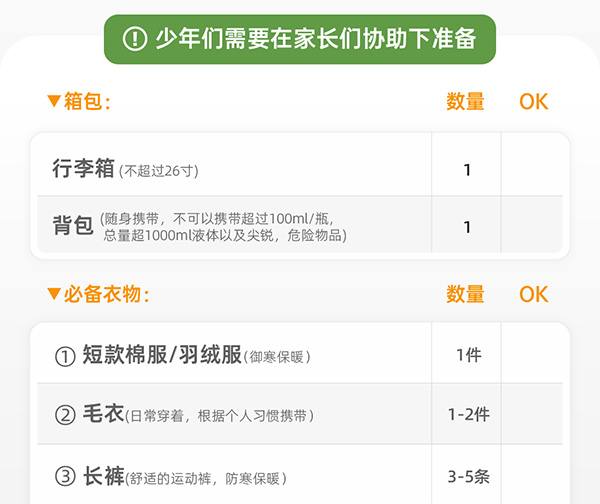Tick the OK cell for 背包
The width and height of the screenshot is (600, 504).
pyautogui.click(x=534, y=227)
